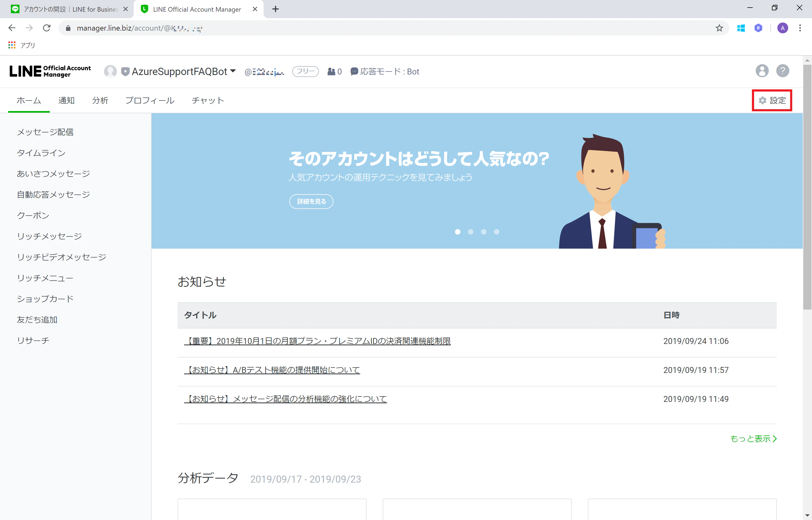This screenshot has height=520, width=812.
Task: Click the LINE Official Account Manager logo
Action: (x=50, y=71)
